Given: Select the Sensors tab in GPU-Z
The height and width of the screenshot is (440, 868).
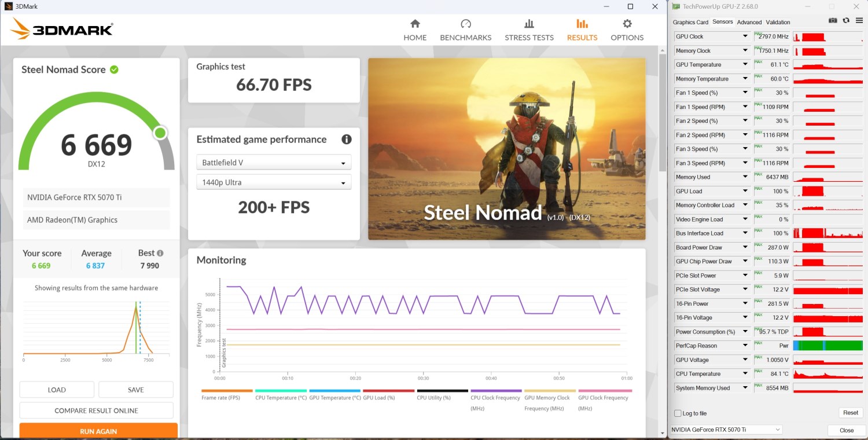Looking at the screenshot, I should tap(723, 21).
